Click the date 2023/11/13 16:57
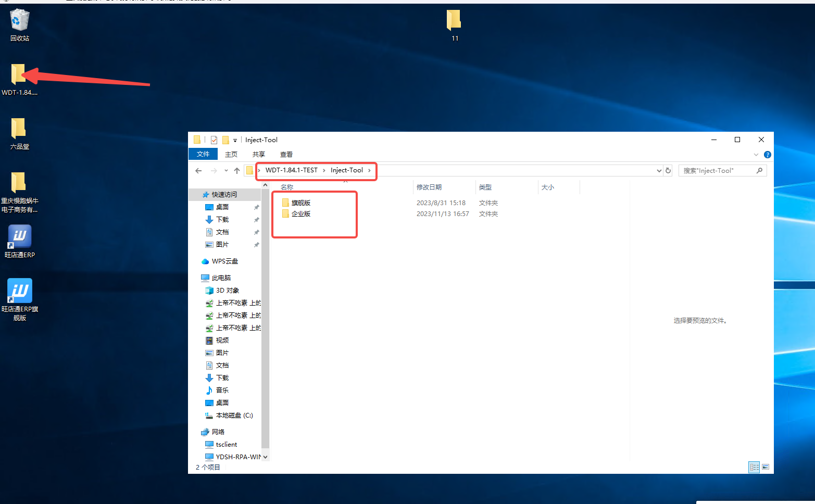The image size is (815, 504). [x=443, y=213]
